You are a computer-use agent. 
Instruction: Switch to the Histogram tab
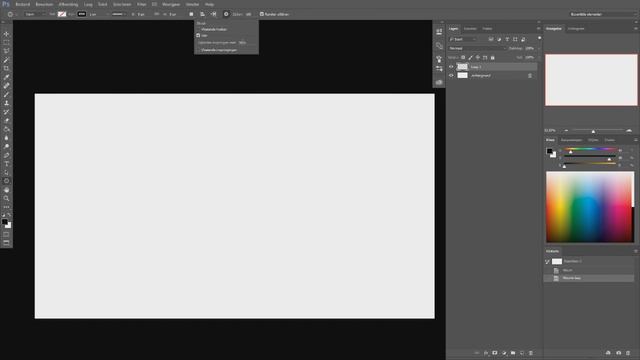(x=576, y=29)
